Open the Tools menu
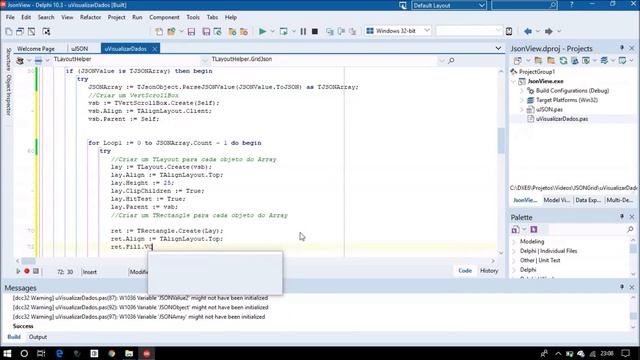The width and height of the screenshot is (640, 360). point(193,17)
